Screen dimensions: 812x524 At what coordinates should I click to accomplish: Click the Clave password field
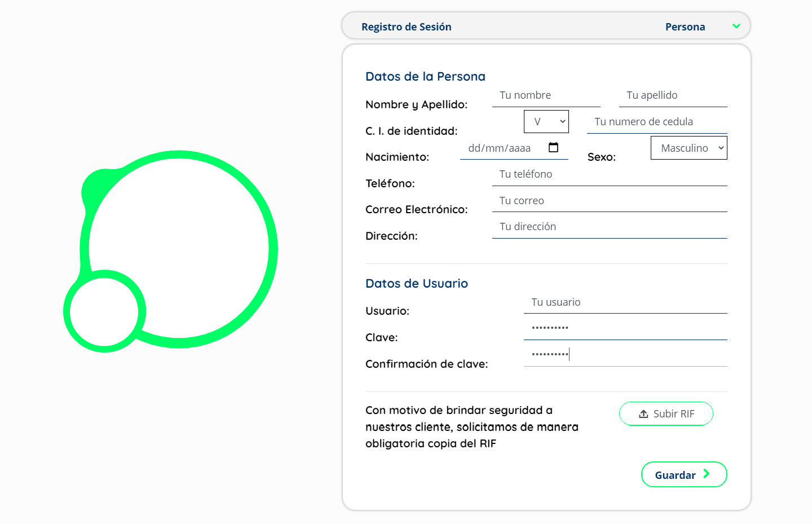[x=625, y=328]
